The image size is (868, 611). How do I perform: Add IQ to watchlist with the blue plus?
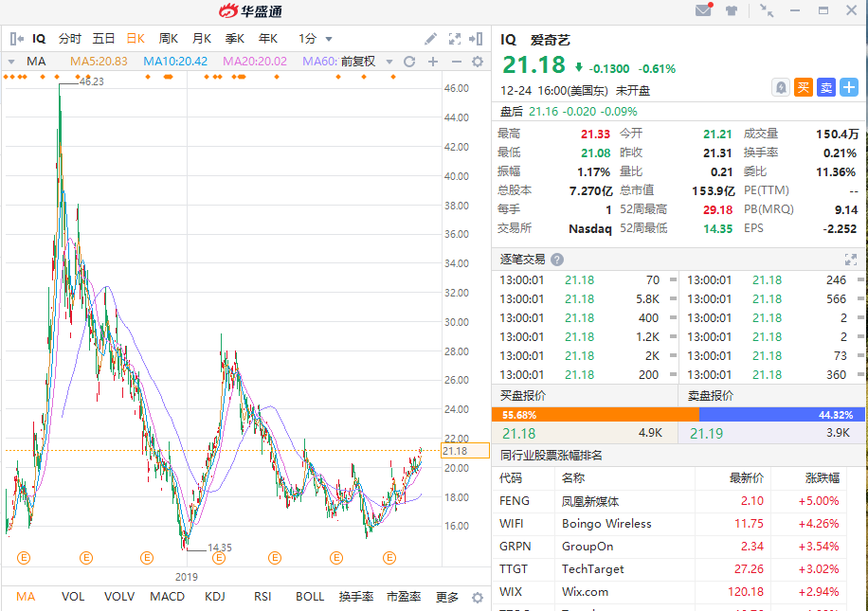click(x=849, y=87)
